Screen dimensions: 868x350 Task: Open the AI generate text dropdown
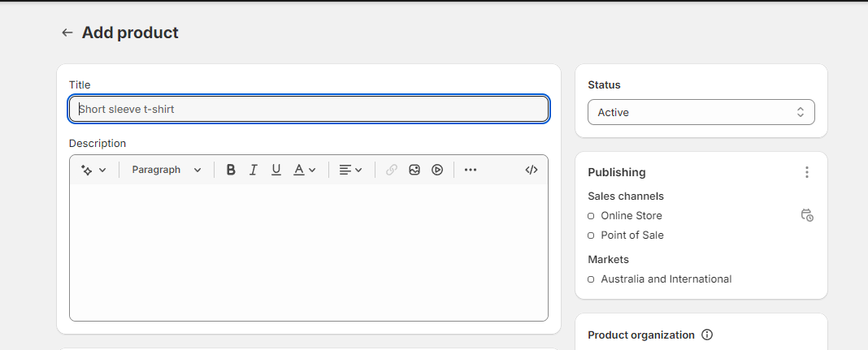[x=93, y=170]
